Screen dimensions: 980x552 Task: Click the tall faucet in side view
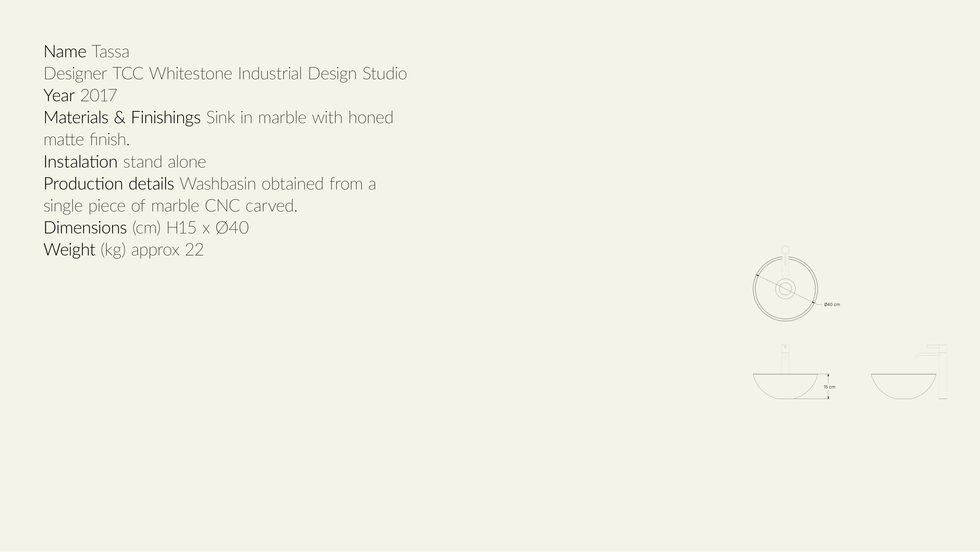click(x=942, y=371)
